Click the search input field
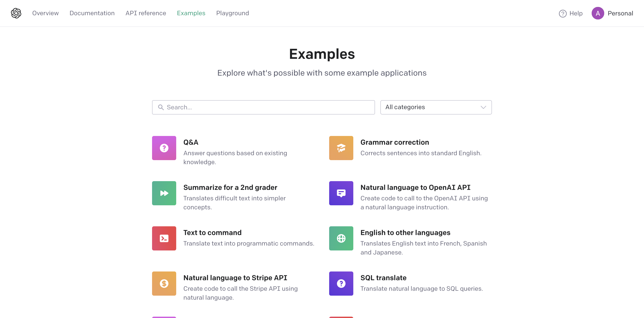The image size is (644, 318). point(263,107)
